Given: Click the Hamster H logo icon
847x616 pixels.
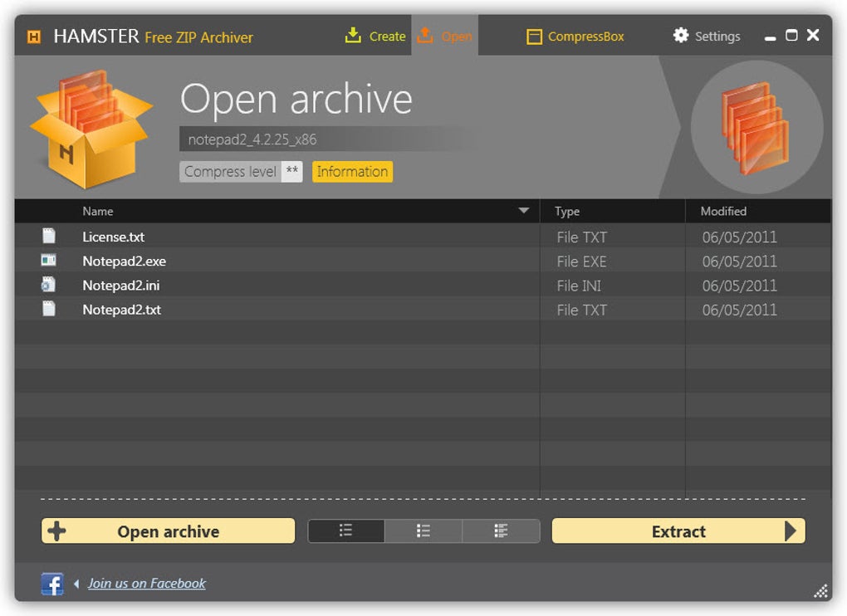Looking at the screenshot, I should pos(34,37).
